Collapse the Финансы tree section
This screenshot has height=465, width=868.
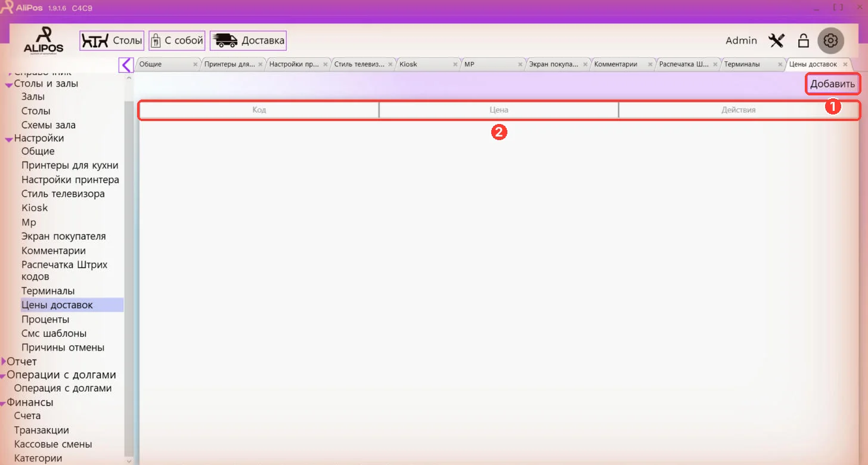click(3, 404)
